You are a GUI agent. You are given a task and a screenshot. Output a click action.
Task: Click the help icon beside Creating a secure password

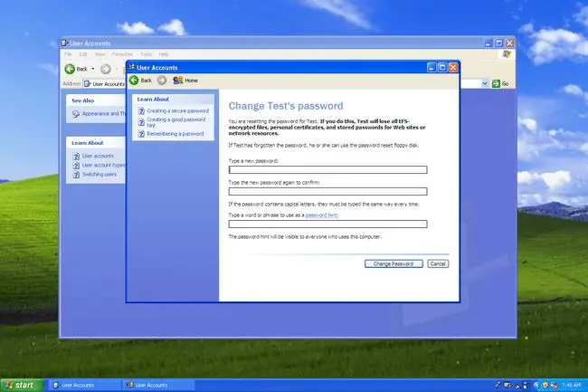tap(141, 111)
